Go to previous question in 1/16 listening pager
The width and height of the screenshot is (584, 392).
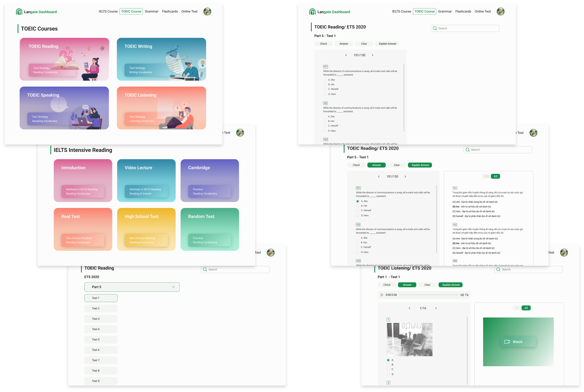409,308
